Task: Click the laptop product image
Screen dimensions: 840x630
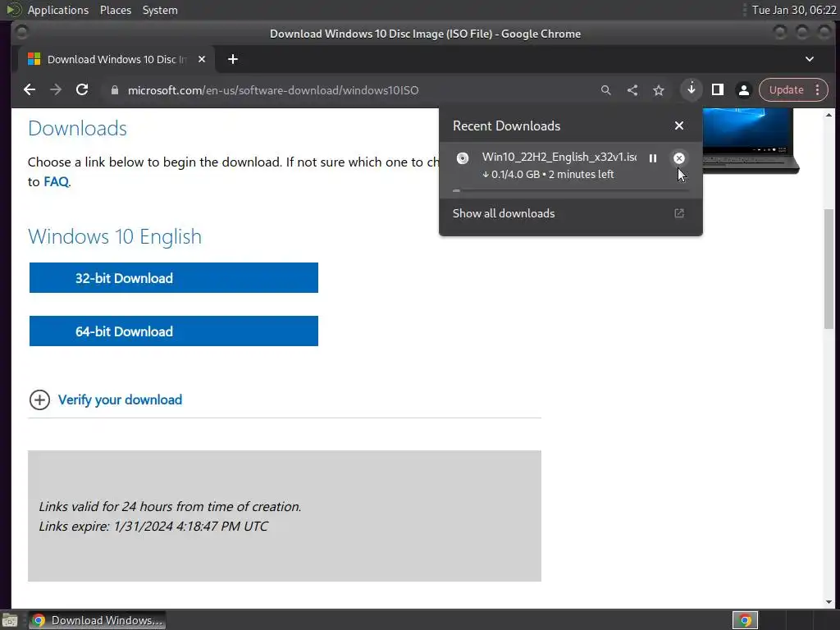Action: click(750, 140)
